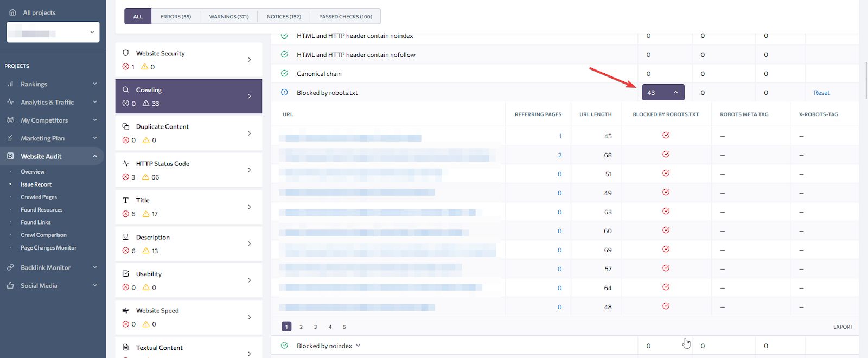Open Website Security category arrow
868x358 pixels.
[x=250, y=60]
